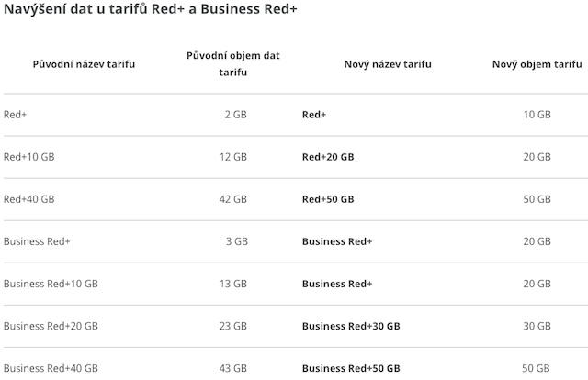Select the '42 GB' original data value
This screenshot has width=588, height=380.
(232, 199)
